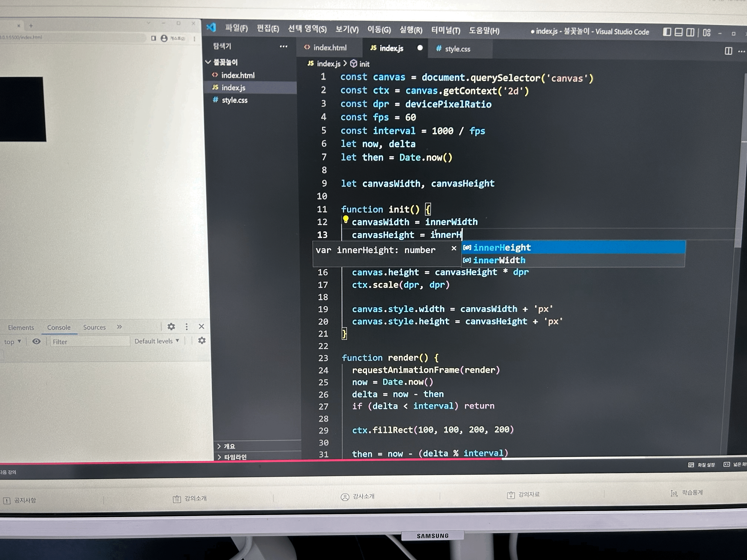Open the 실행(R) menu

(411, 30)
